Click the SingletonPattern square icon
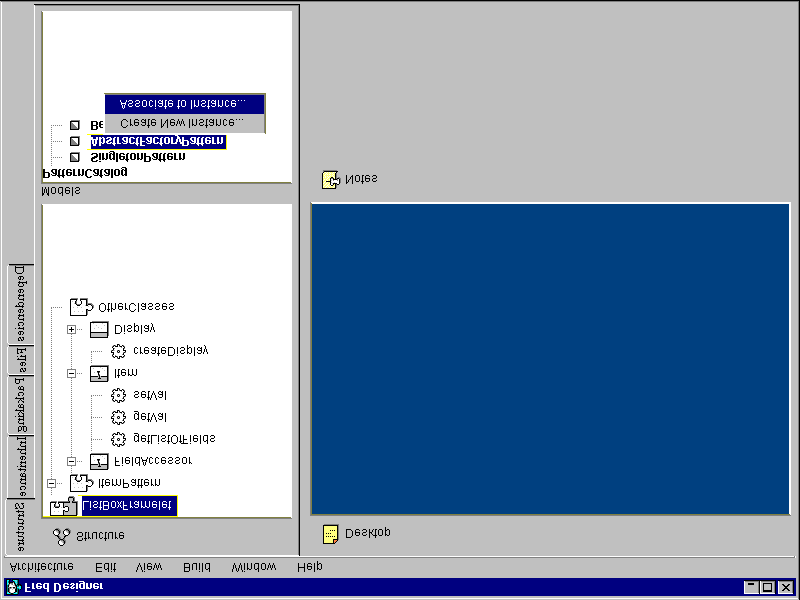The image size is (800, 600). [75, 157]
